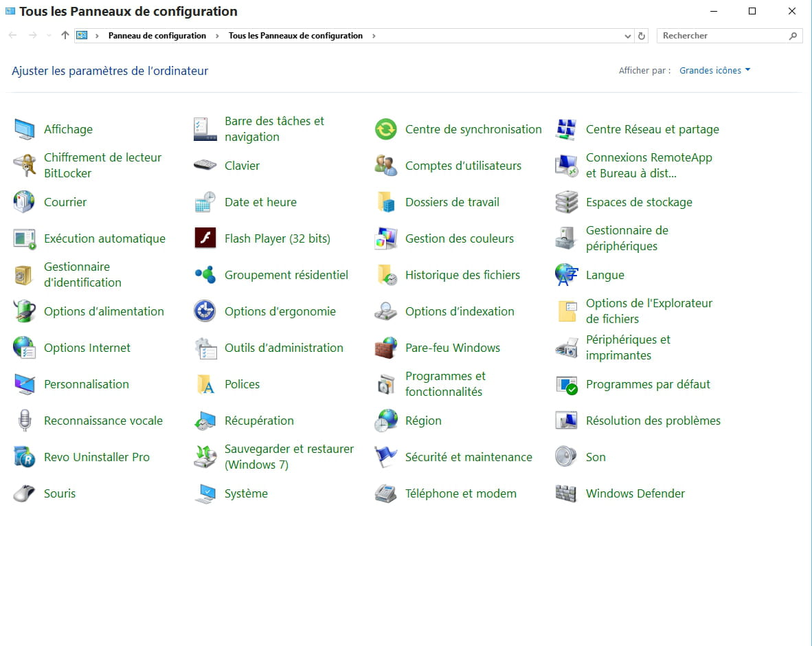Expand chevron after Tous les Panneaux breadcrumb
The width and height of the screenshot is (812, 646).
374,36
